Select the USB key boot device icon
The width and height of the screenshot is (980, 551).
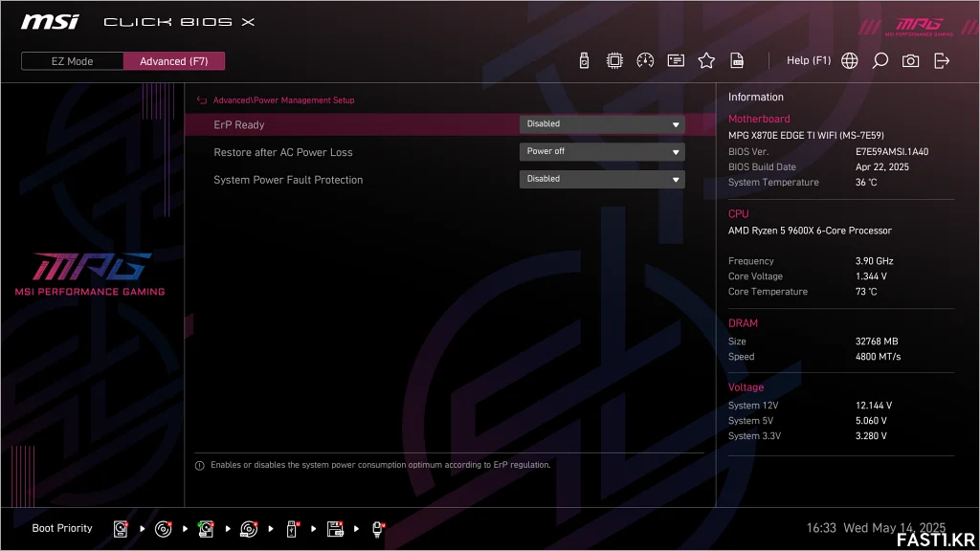[292, 529]
